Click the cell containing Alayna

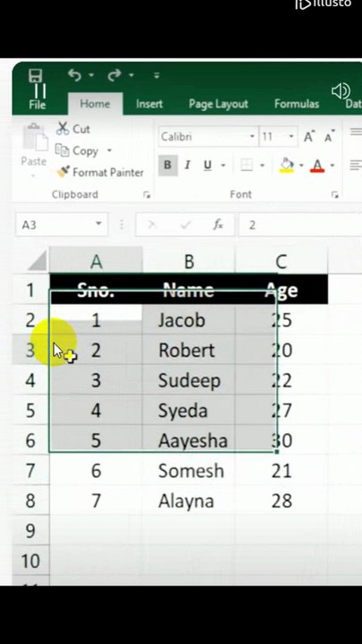coord(189,501)
